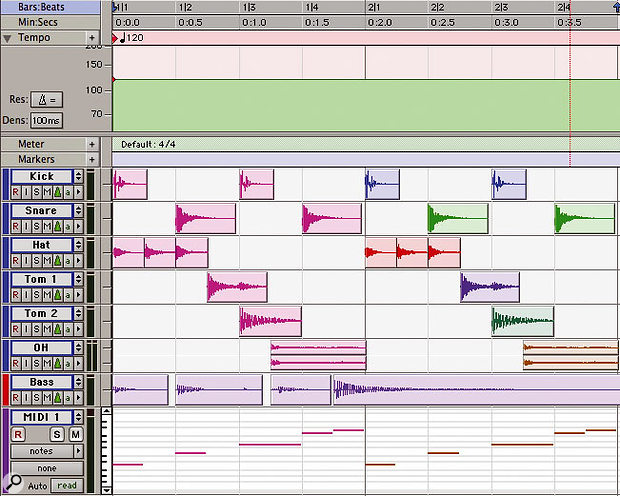Toggle input monitoring 'I' on Tom 2 track
620x496 pixels.
tap(26, 329)
